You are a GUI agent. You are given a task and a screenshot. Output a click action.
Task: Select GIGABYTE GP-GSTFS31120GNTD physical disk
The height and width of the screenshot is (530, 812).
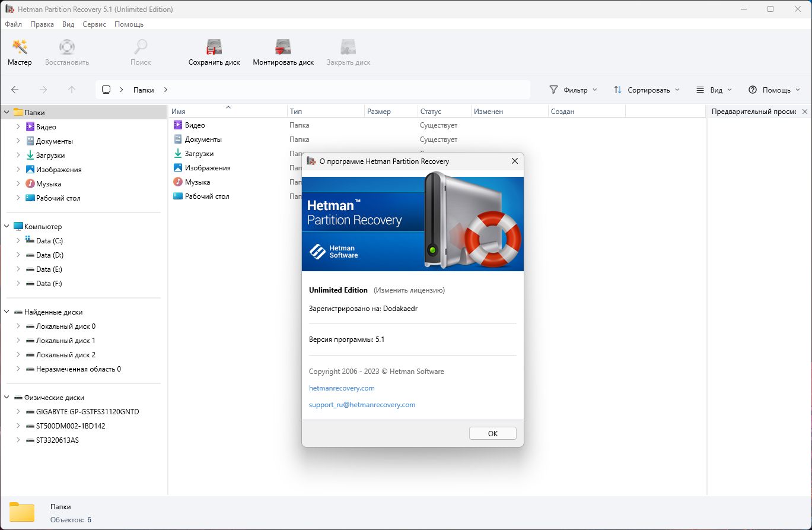click(87, 412)
